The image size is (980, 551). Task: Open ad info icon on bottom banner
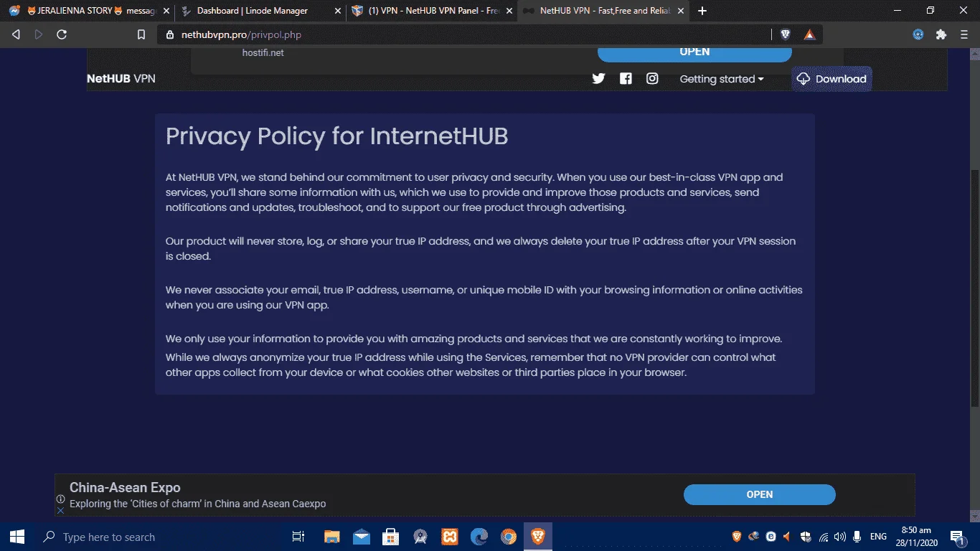(61, 499)
